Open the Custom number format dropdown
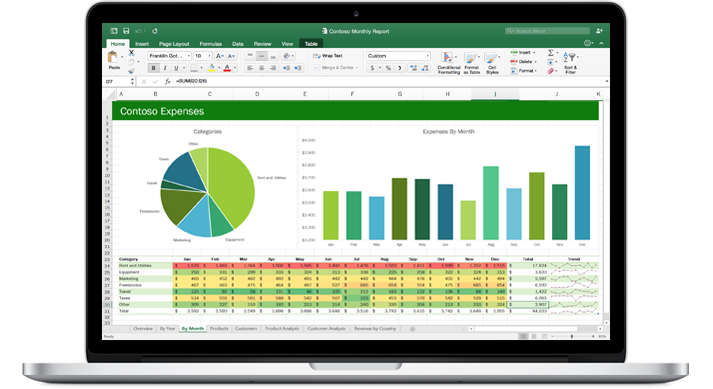This screenshot has height=389, width=713. (427, 56)
